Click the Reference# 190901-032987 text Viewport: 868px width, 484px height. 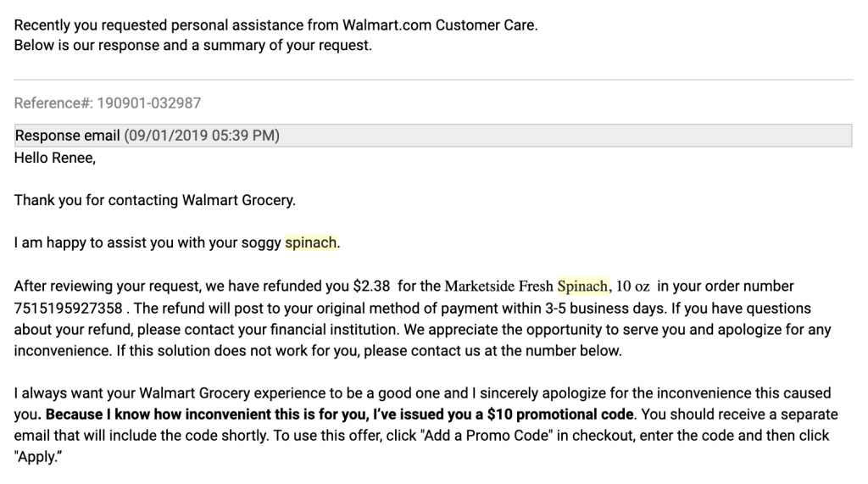(108, 103)
